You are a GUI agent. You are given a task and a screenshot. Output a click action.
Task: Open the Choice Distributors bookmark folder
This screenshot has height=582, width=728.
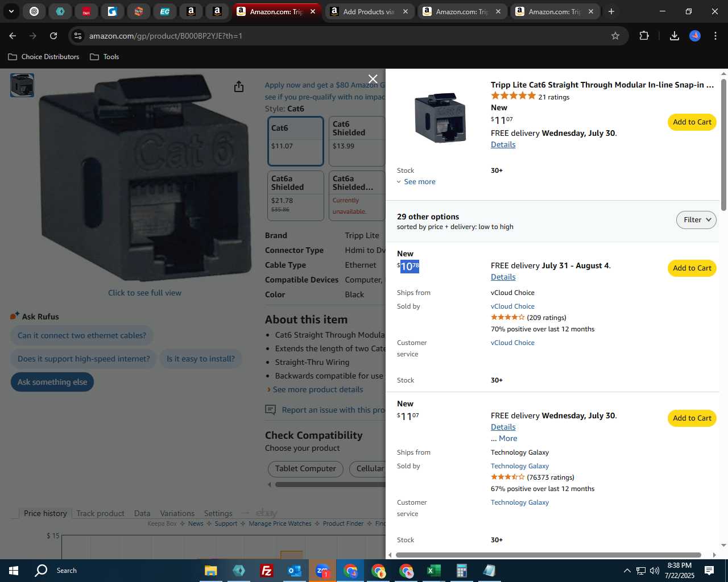(44, 57)
